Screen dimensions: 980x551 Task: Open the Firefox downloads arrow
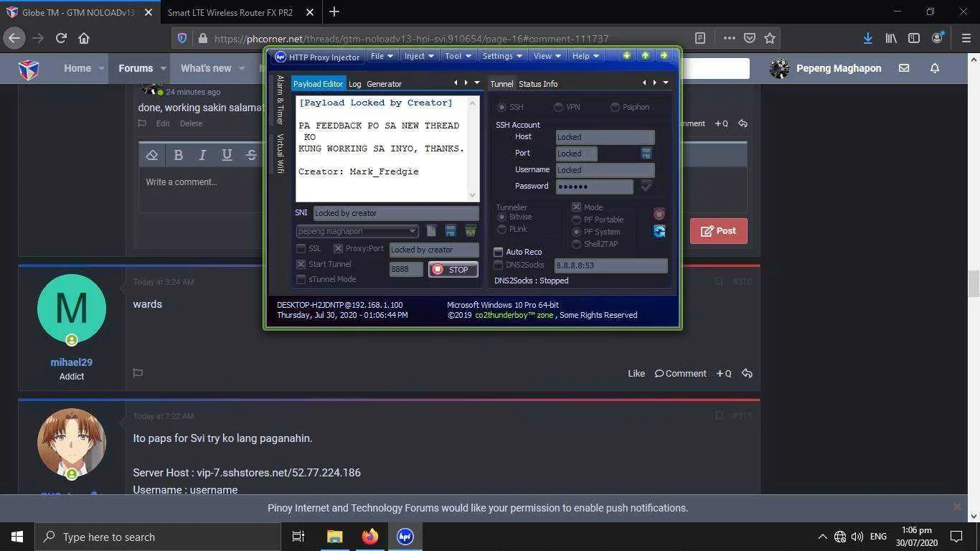click(x=867, y=38)
